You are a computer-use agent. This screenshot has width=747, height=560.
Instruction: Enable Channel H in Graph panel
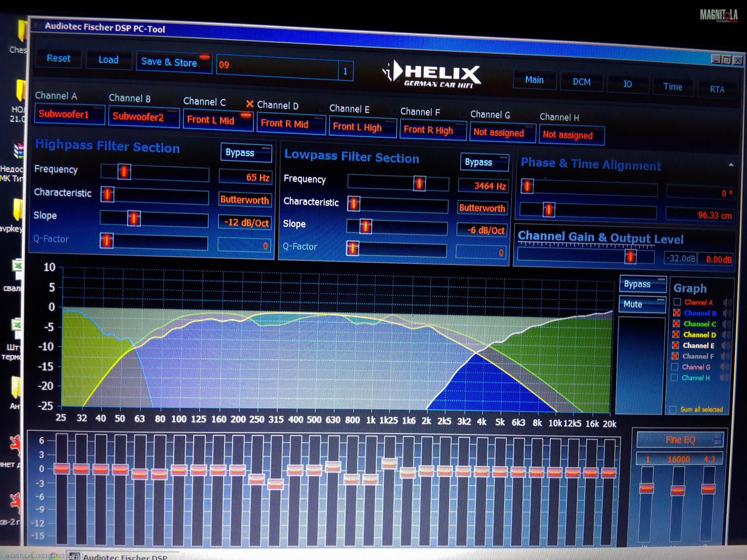pyautogui.click(x=674, y=378)
